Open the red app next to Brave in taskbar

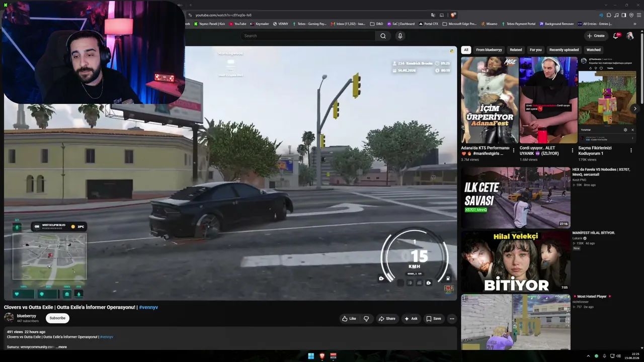tap(333, 356)
